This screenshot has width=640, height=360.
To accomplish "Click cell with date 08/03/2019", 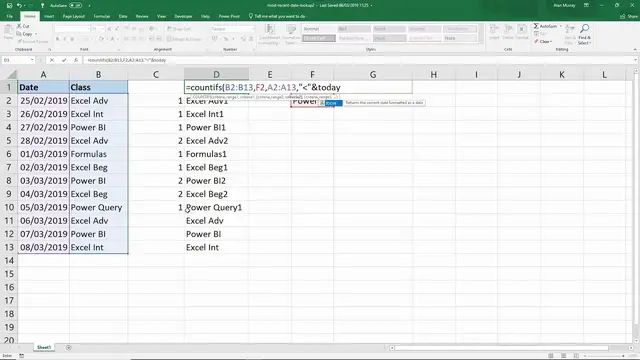I will (x=43, y=247).
